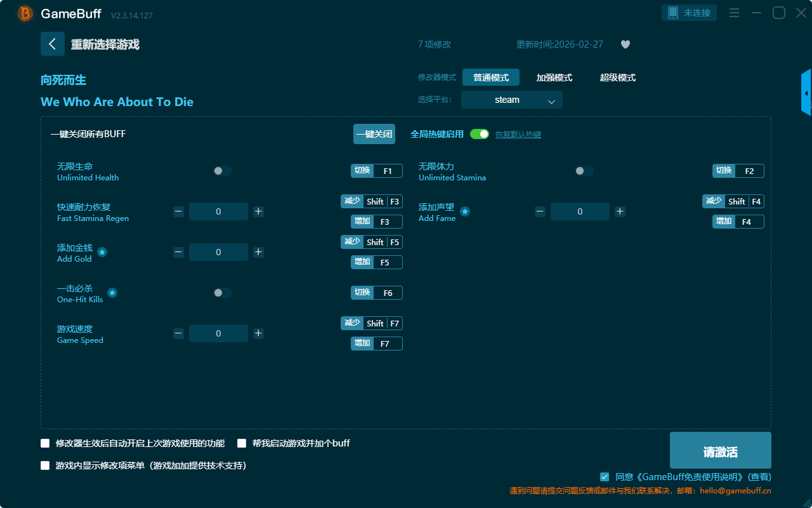
Task: Disable the global hotkey toggle
Action: point(480,134)
